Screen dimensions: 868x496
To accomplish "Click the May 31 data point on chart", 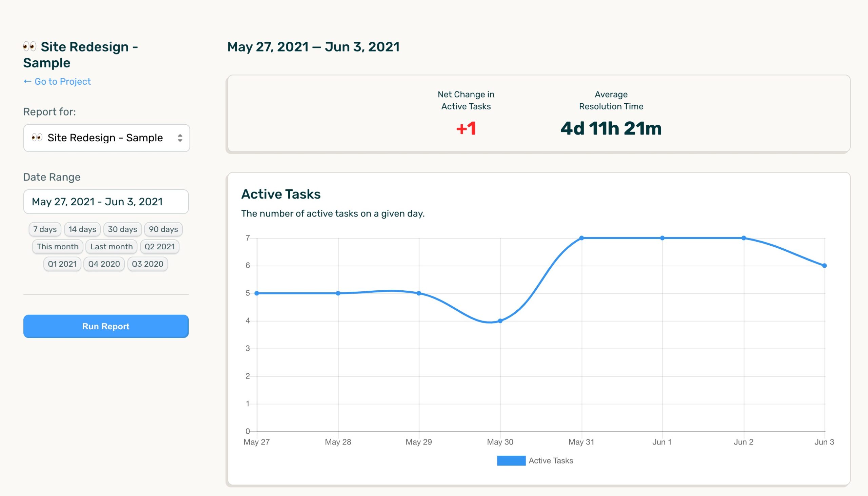I will pos(581,238).
